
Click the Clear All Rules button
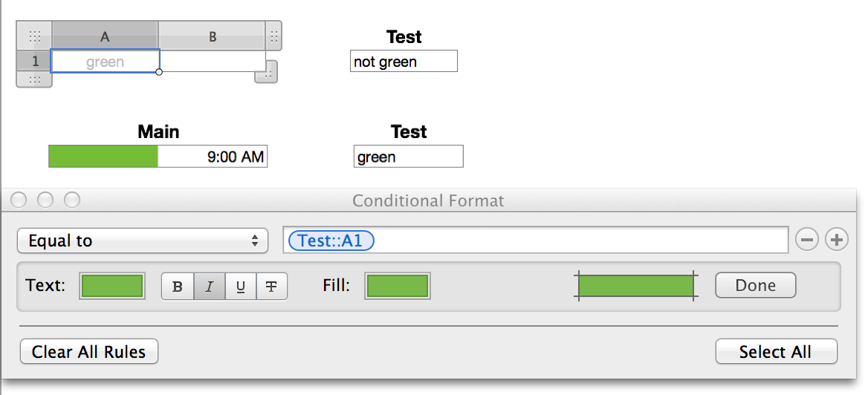(x=89, y=351)
